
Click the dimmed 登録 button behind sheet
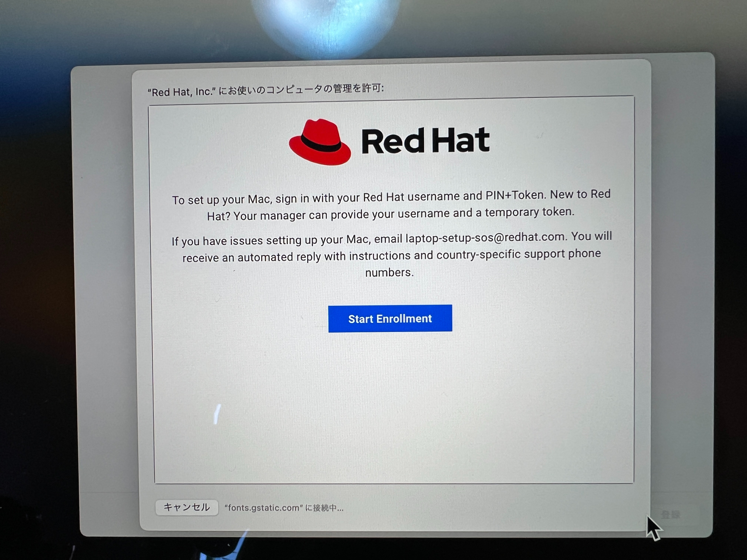point(670,514)
